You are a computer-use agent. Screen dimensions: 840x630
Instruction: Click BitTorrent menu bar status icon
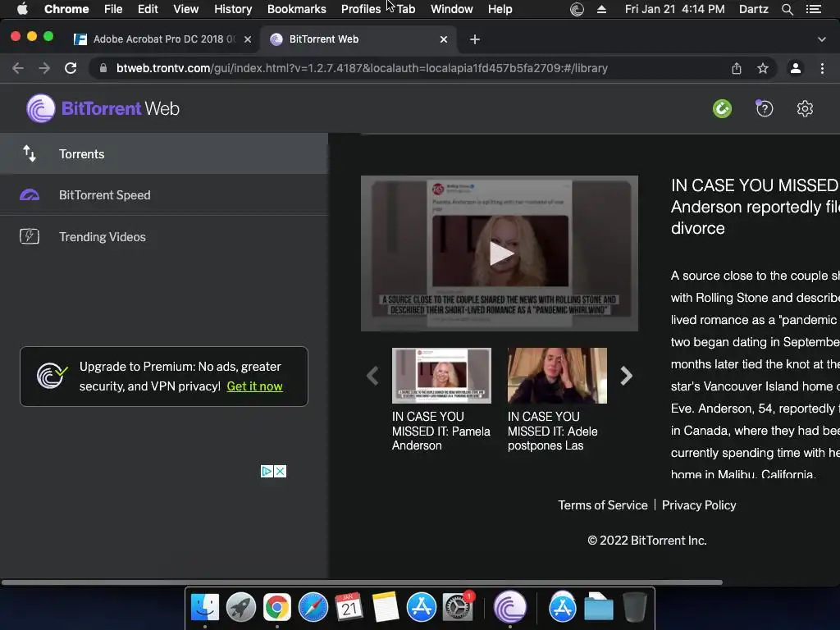[x=577, y=9]
